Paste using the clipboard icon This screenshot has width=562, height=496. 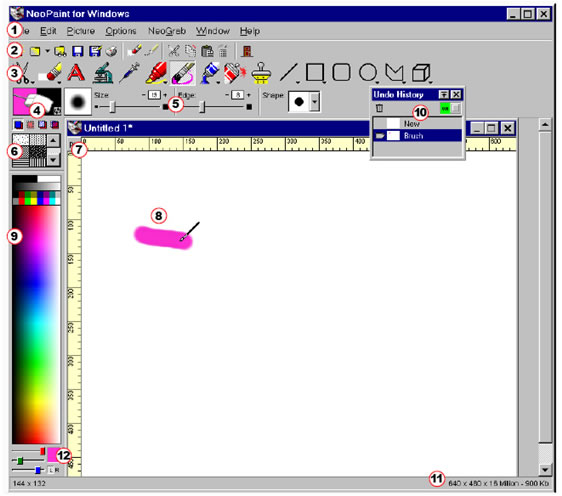click(207, 51)
